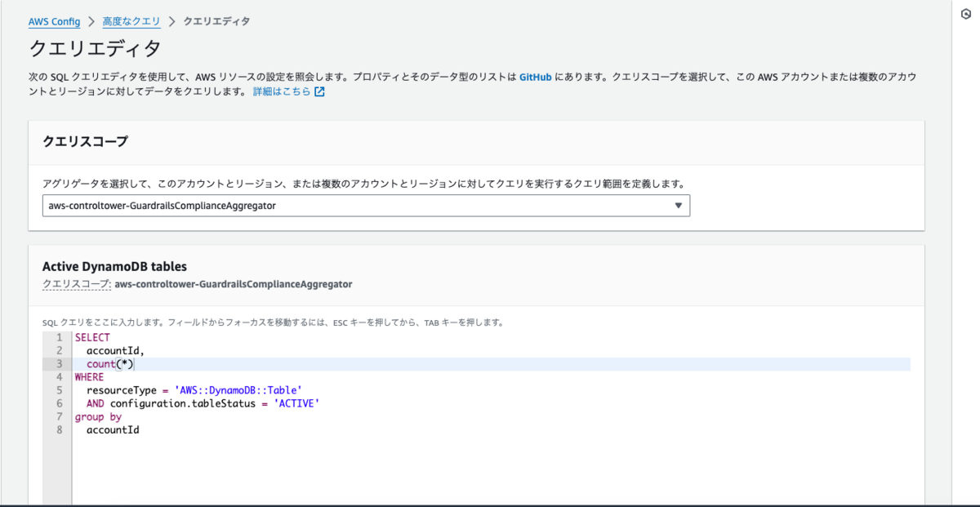Click the クエリエディタ breadcrumb text

click(x=216, y=21)
